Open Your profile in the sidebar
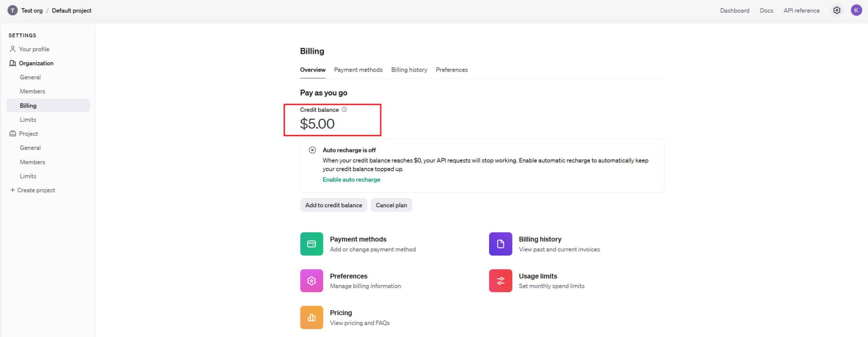The image size is (868, 337). point(34,49)
